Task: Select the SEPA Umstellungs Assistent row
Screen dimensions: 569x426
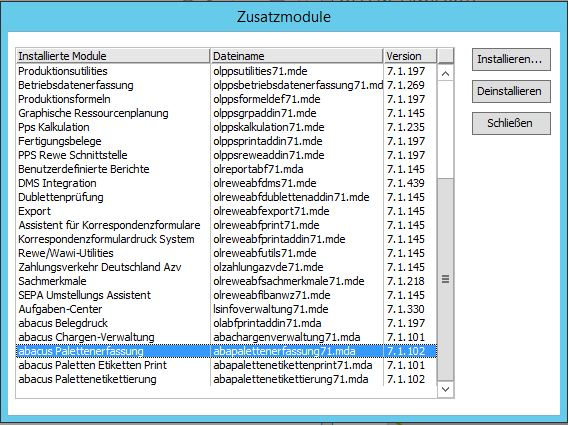Action: click(x=226, y=295)
